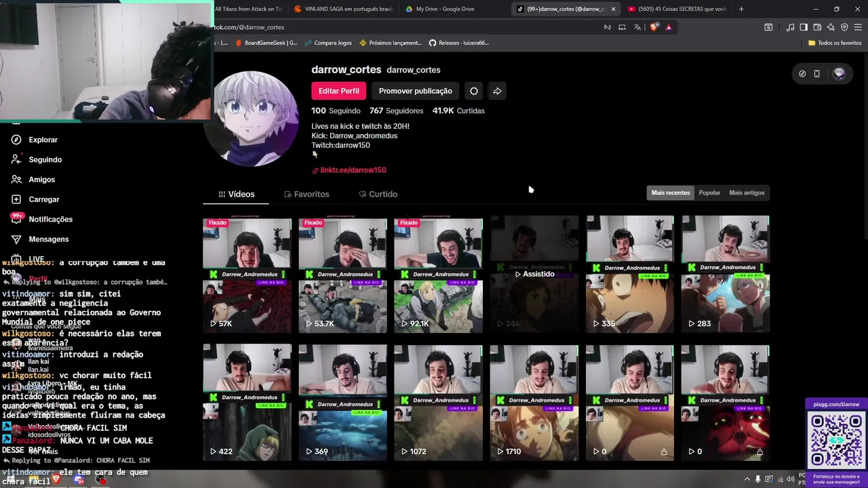The width and height of the screenshot is (868, 488).
Task: Click the tab search icon in toolbar
Action: (x=768, y=27)
